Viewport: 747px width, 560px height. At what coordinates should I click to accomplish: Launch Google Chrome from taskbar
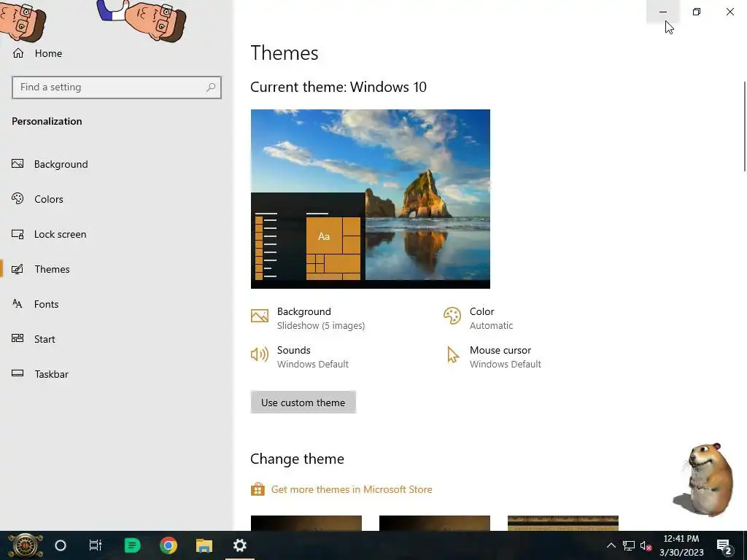click(x=169, y=545)
